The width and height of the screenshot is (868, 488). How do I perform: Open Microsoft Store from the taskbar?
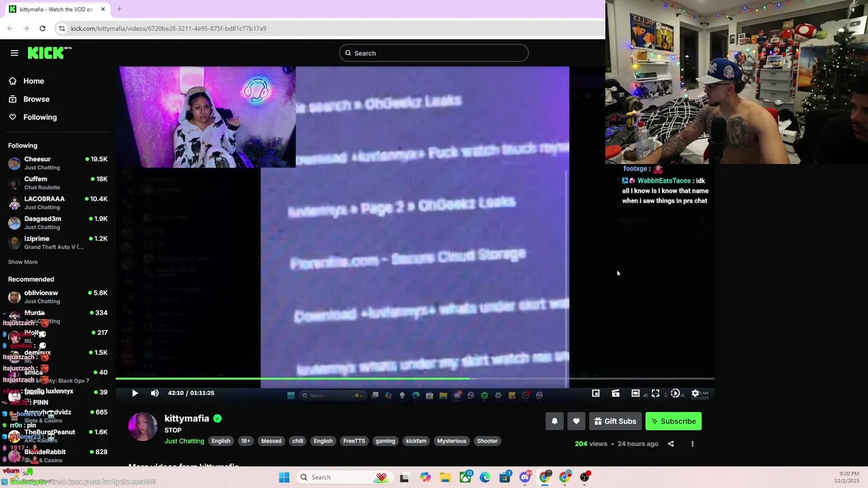(505, 477)
